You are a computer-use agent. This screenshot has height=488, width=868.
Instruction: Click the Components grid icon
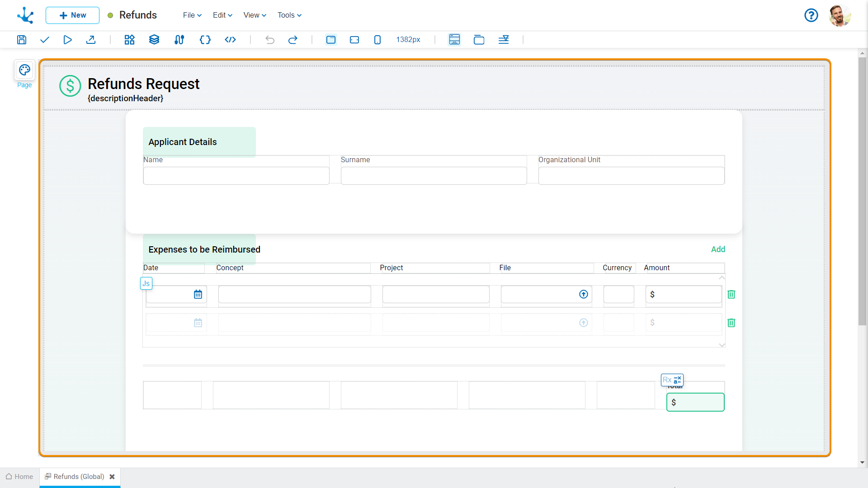[129, 39]
